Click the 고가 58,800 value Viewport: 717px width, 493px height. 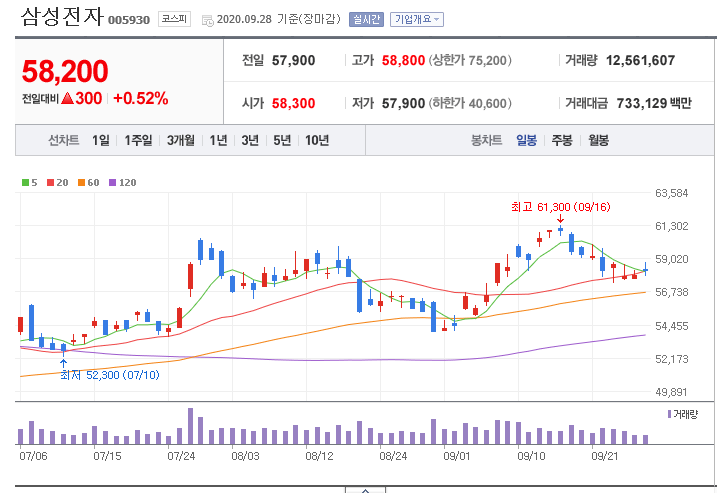[x=403, y=60]
